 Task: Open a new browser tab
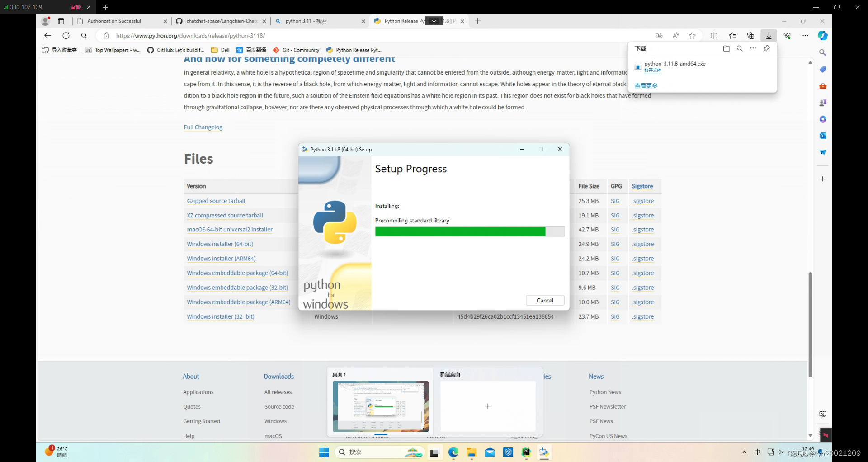pos(478,21)
